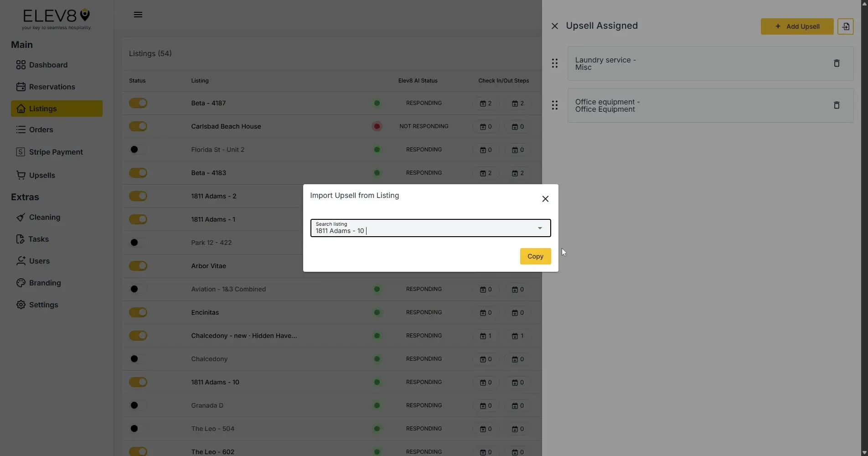Open the Search listing dropdown
The height and width of the screenshot is (456, 868).
(539, 228)
